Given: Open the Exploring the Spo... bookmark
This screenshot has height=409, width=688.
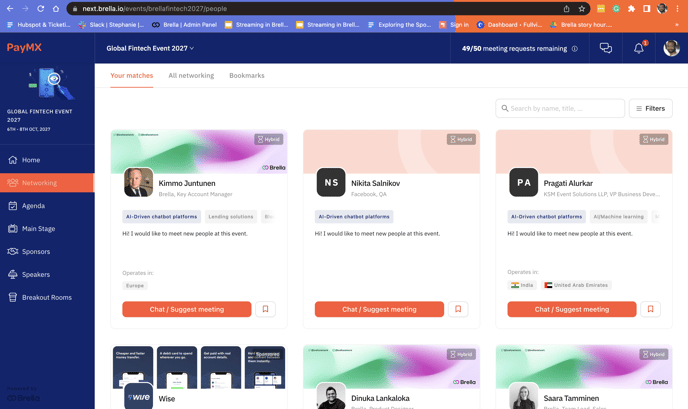Looking at the screenshot, I should pyautogui.click(x=400, y=25).
